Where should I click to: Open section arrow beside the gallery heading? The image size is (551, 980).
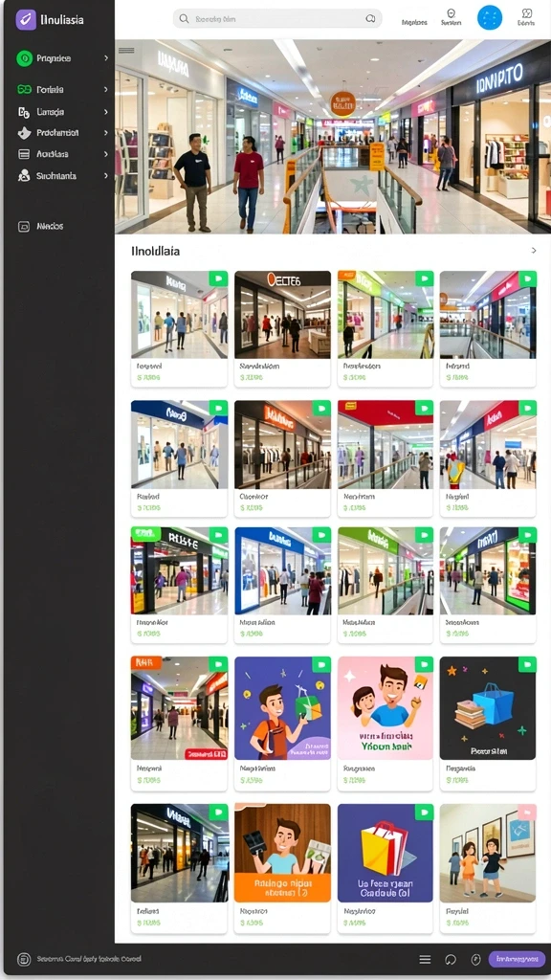(x=534, y=251)
